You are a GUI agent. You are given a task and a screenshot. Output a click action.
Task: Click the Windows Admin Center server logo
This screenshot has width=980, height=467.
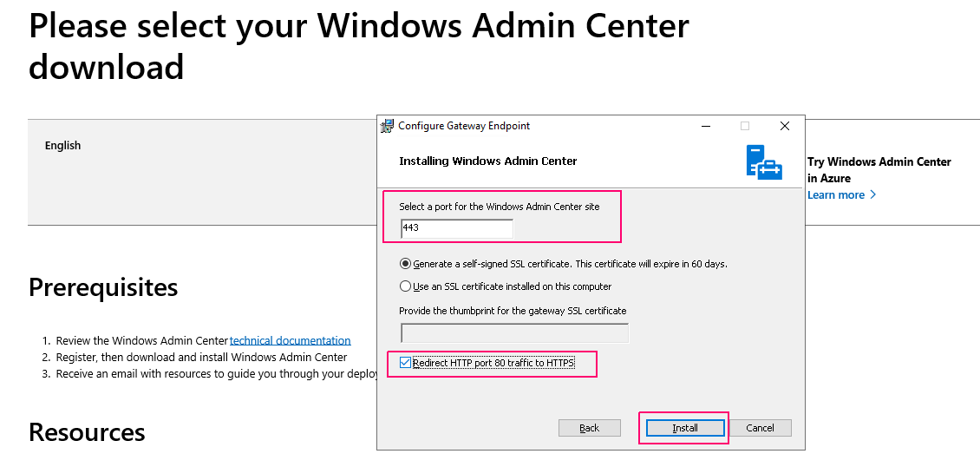(764, 162)
